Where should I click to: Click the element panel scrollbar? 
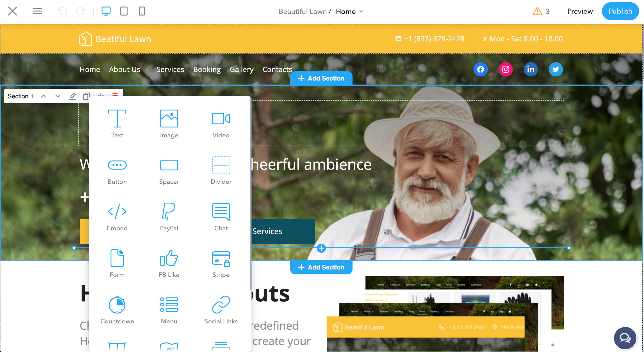[x=250, y=194]
